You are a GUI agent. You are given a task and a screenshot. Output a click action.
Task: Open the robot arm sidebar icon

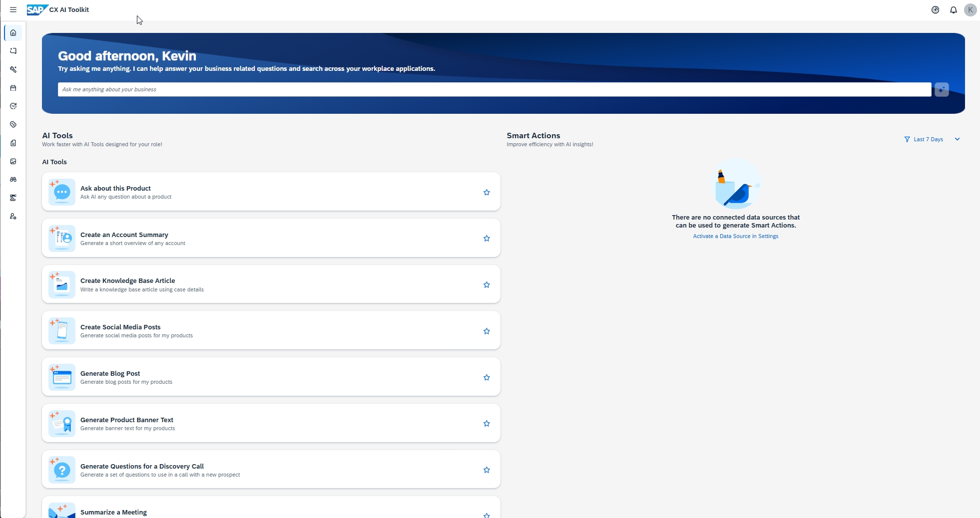(13, 198)
